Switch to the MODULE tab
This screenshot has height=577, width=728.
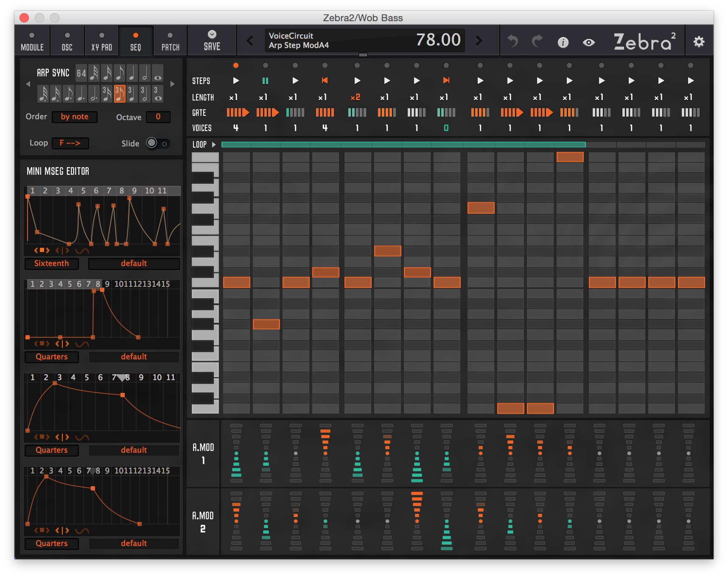(x=32, y=41)
